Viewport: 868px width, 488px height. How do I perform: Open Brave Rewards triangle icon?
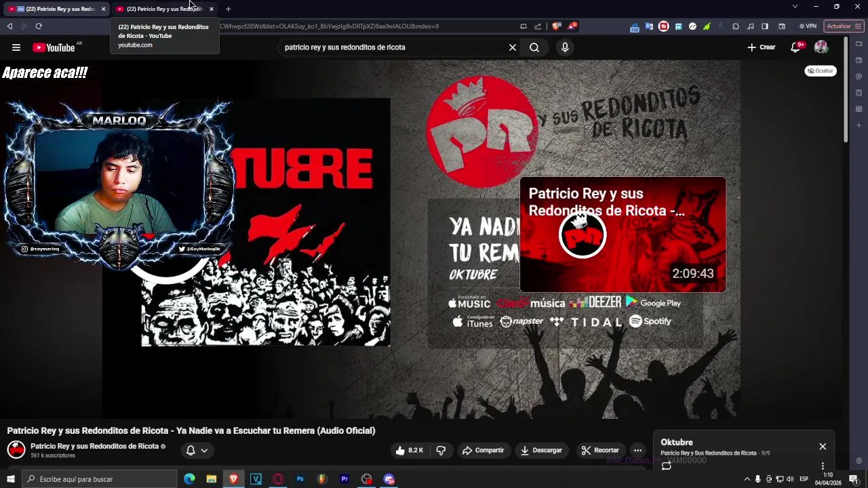[572, 26]
